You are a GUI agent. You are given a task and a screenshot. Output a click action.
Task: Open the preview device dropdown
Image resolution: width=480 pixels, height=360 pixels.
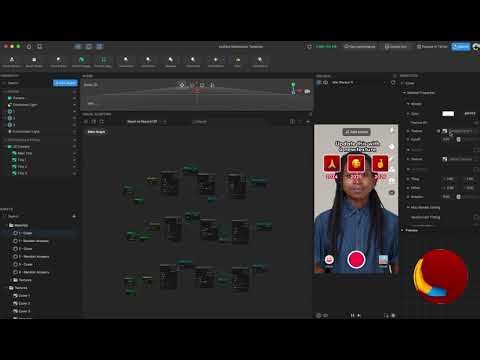(358, 83)
